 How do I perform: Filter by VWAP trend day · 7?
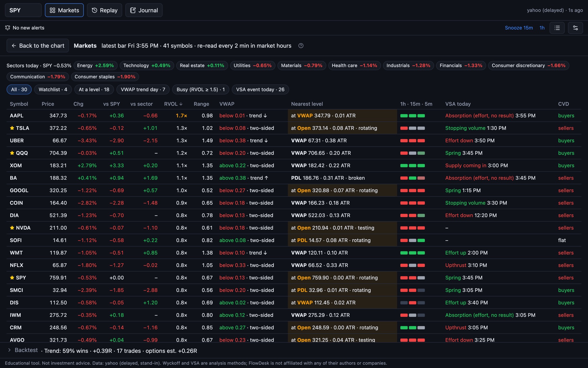click(143, 89)
